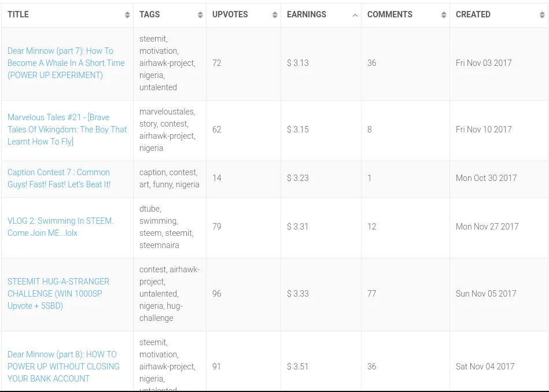Click created date Mon Oct 30 2017
Image resolution: width=549 pixels, height=392 pixels.
486,178
